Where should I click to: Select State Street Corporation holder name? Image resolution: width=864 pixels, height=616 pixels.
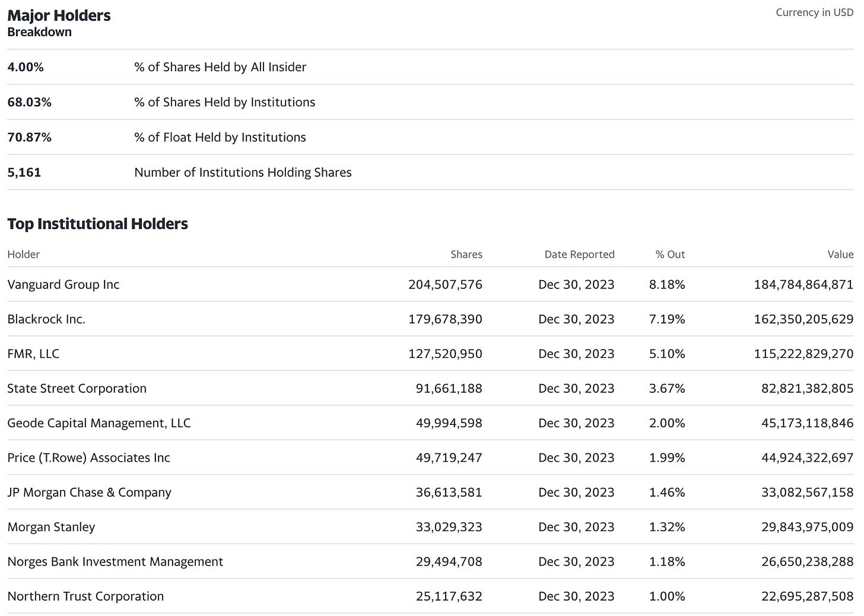point(77,388)
